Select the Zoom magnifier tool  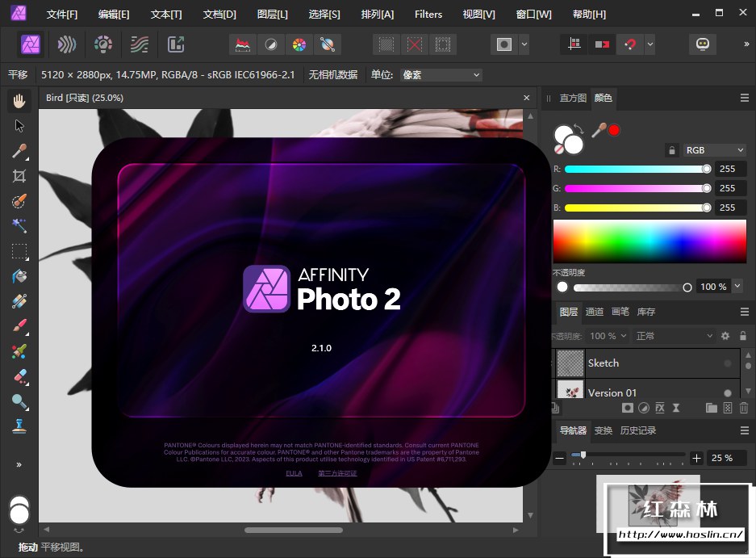coord(19,401)
